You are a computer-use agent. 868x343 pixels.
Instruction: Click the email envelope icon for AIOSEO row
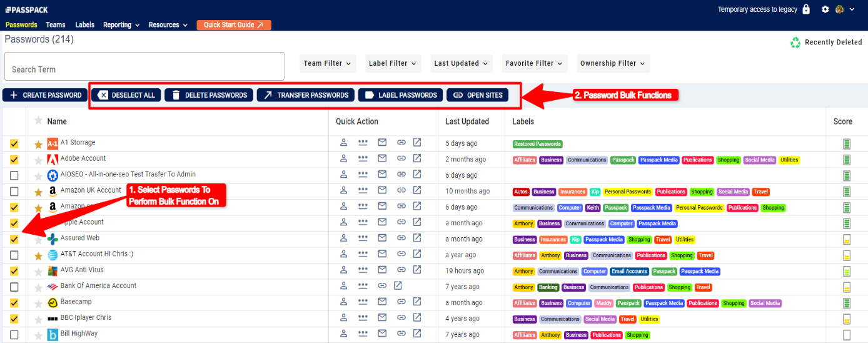pyautogui.click(x=382, y=175)
